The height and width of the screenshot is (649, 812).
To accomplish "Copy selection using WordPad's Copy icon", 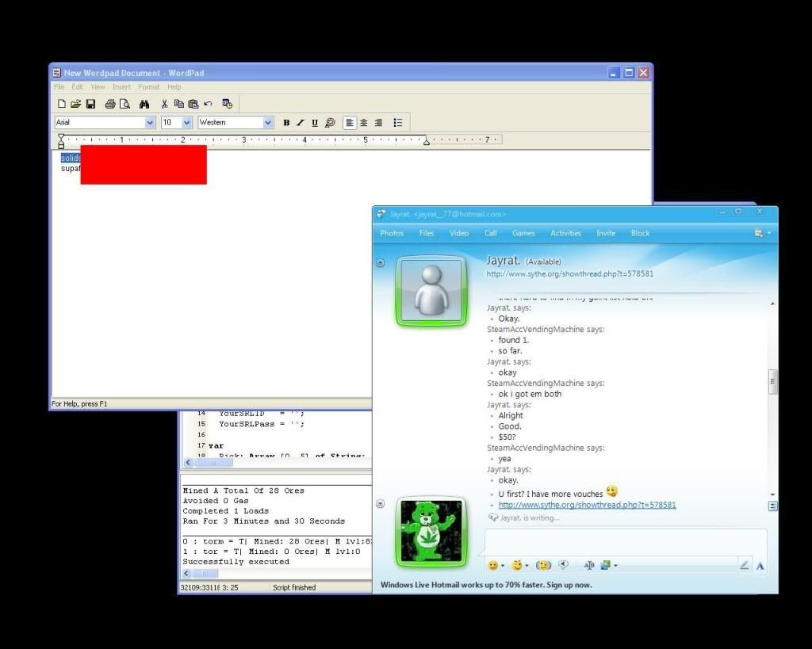I will coord(179,104).
